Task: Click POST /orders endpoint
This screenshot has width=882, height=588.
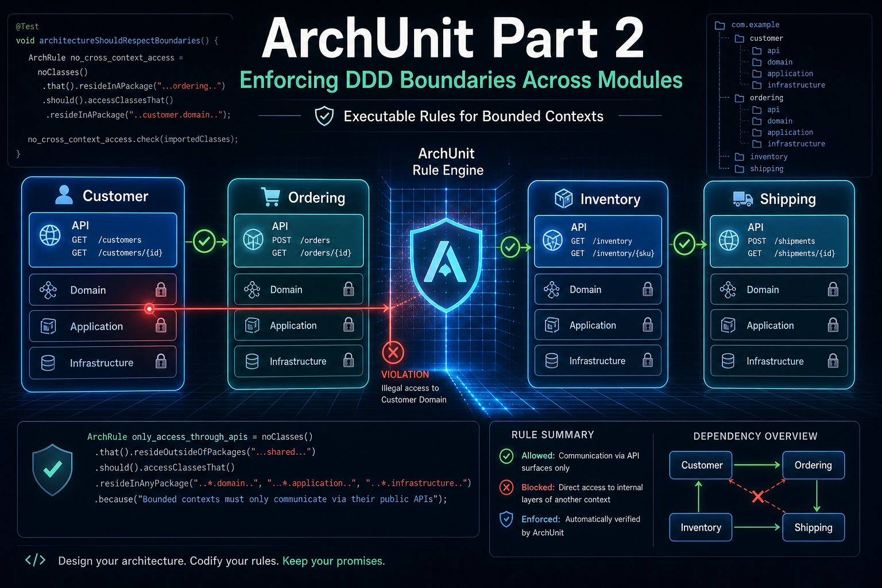Action: pyautogui.click(x=301, y=240)
